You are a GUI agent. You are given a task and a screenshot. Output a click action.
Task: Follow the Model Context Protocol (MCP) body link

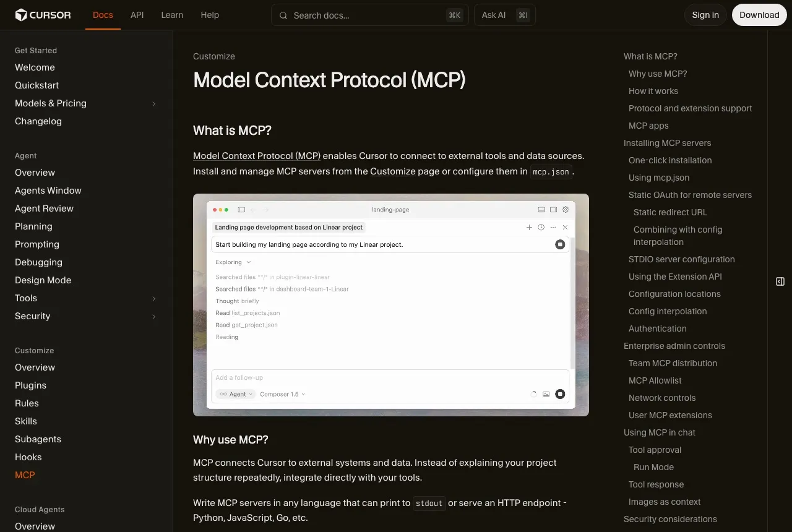257,156
